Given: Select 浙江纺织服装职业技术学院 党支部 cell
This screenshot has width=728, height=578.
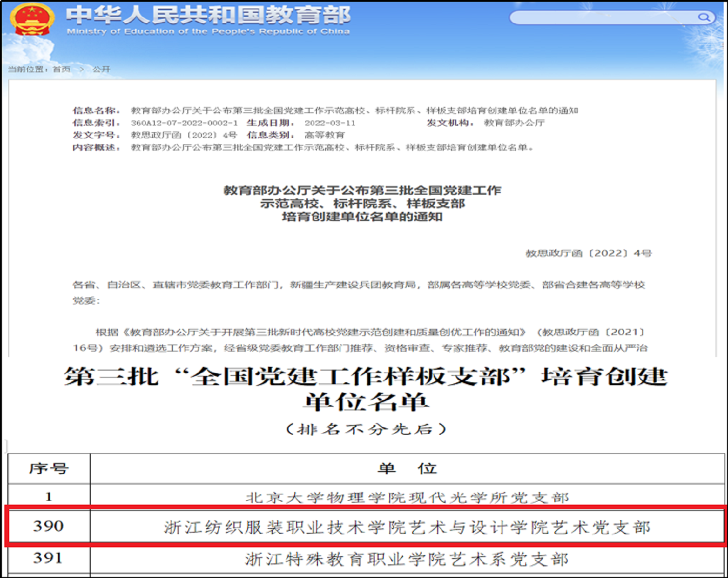Looking at the screenshot, I should coord(408,527).
